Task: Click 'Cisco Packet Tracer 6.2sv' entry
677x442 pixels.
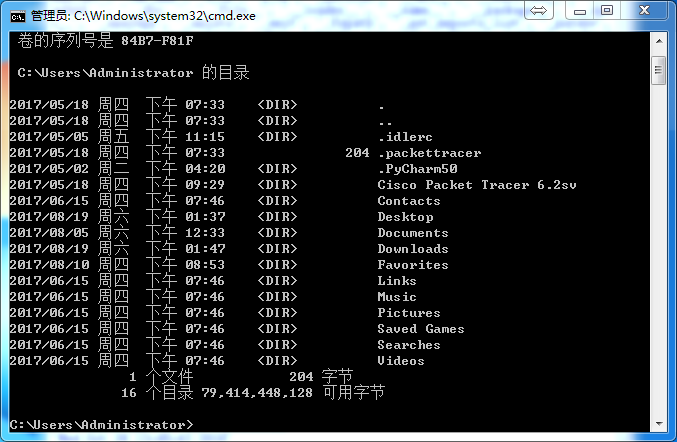Action: [x=477, y=185]
